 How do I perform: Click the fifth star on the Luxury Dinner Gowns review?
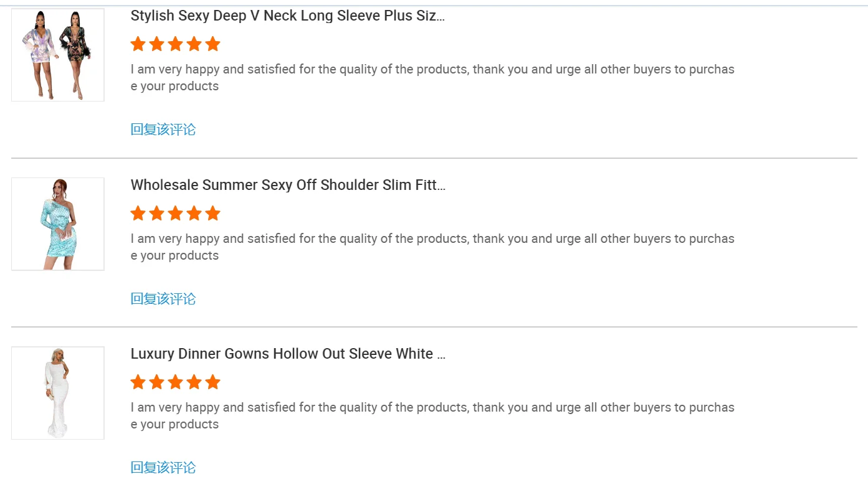pos(213,382)
